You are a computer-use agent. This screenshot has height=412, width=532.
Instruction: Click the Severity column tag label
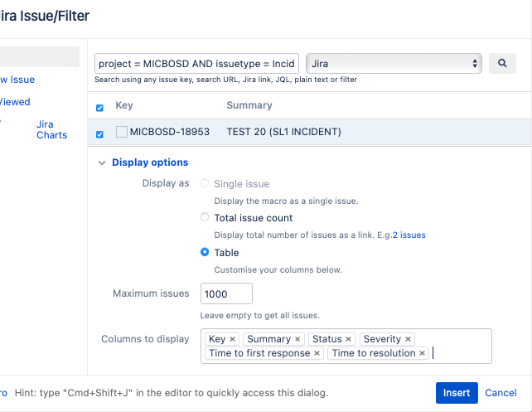click(x=382, y=339)
